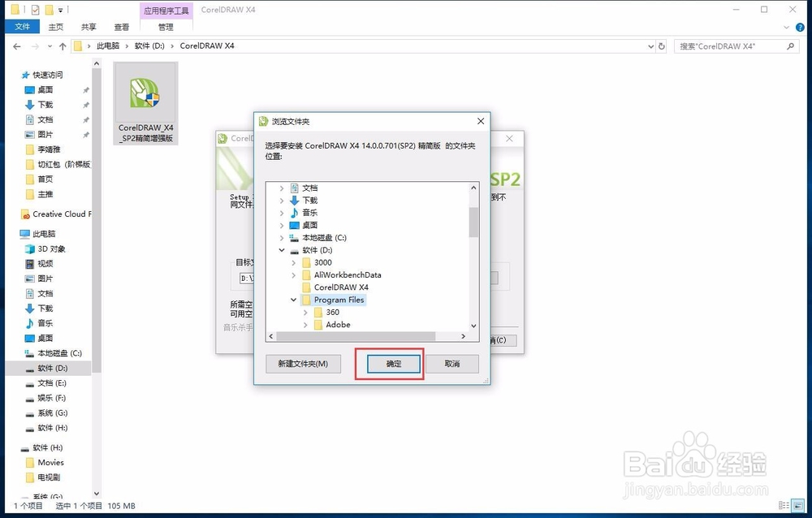Expand the AliWorkbenchData folder node

[x=294, y=275]
